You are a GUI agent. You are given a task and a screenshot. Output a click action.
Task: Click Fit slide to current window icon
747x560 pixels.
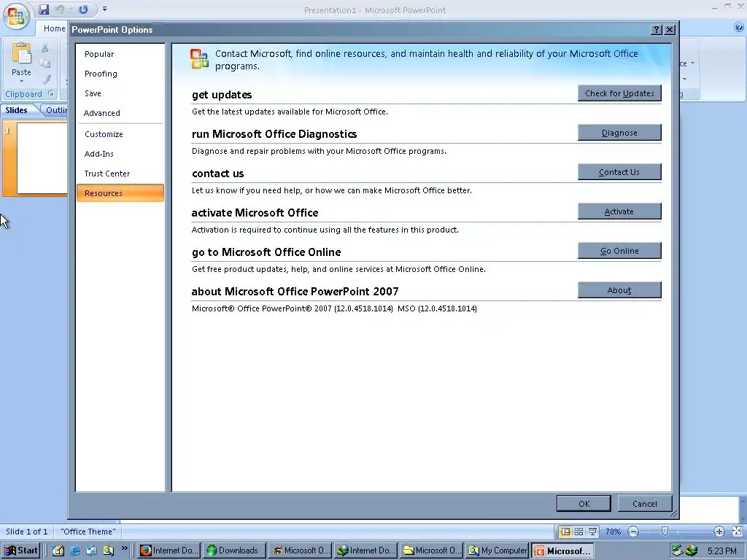coord(737,532)
